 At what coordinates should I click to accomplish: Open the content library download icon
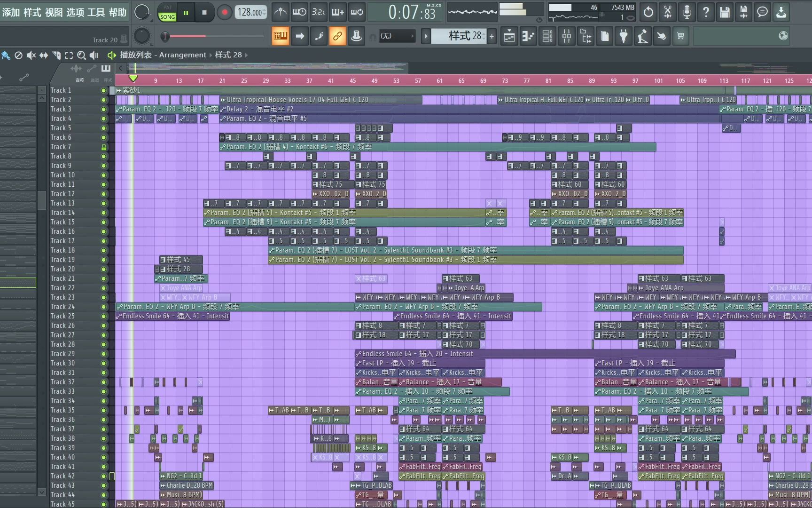click(781, 12)
